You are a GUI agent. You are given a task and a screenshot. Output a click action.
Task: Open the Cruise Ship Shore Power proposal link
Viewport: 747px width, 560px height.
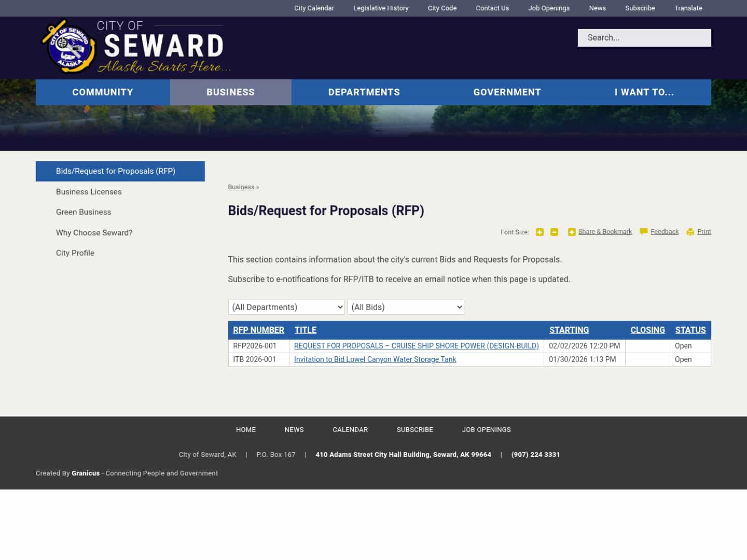(x=416, y=346)
